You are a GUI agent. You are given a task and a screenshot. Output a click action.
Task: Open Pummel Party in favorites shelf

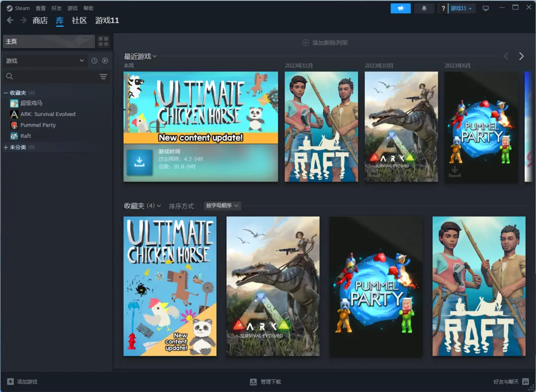(376, 286)
